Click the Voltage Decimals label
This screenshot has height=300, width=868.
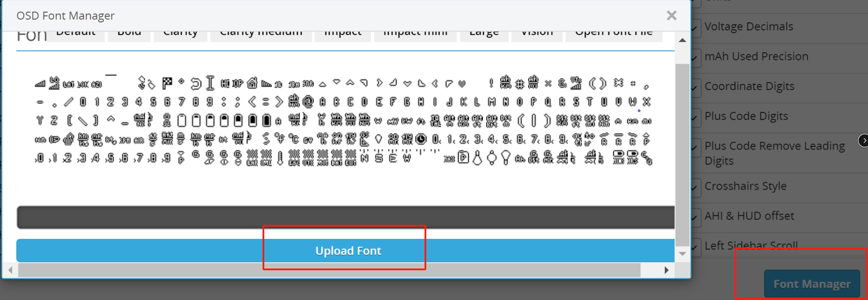point(749,26)
